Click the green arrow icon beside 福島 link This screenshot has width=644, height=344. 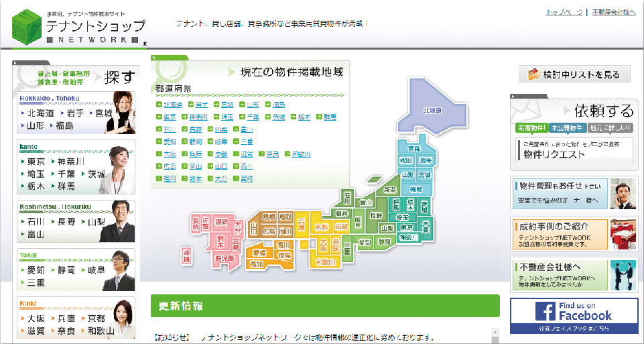[268, 105]
